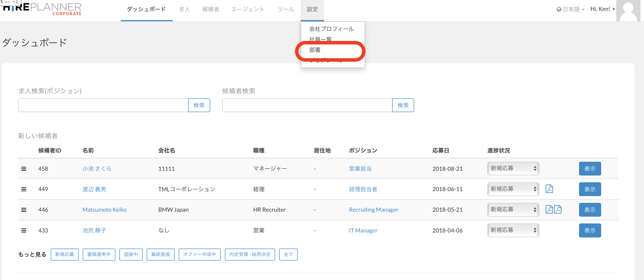Open the Recruiting Manager position link

(373, 210)
